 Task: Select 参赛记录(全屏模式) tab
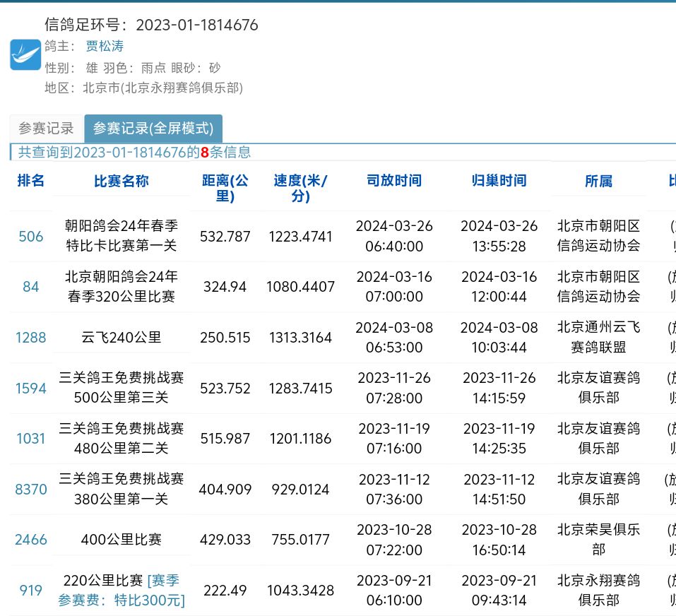point(153,129)
